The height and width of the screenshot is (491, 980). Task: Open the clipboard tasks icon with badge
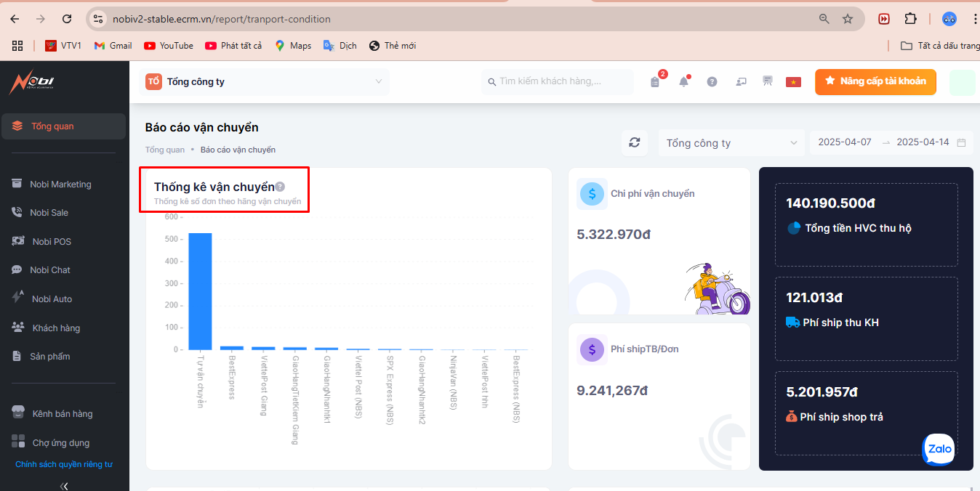pyautogui.click(x=655, y=82)
